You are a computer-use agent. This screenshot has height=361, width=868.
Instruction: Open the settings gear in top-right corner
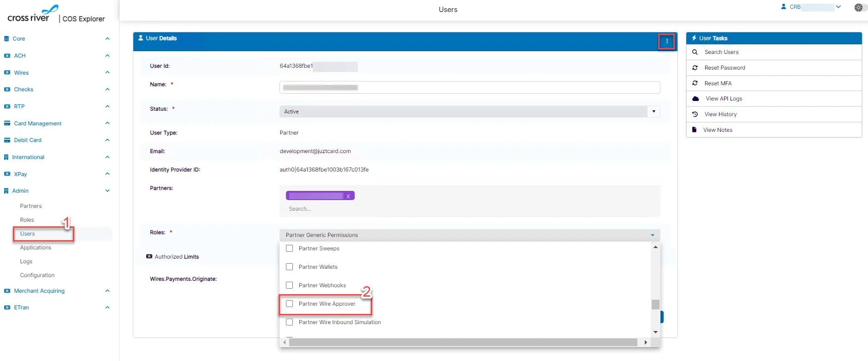click(x=858, y=7)
